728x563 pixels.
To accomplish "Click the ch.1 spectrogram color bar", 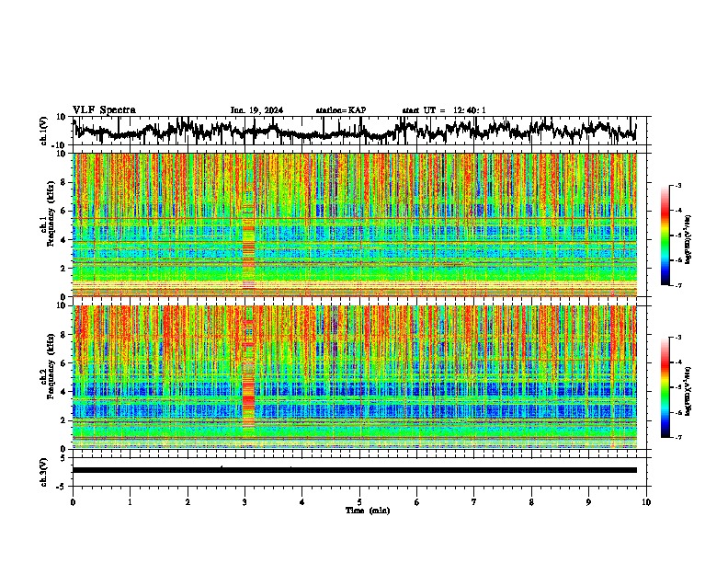I will click(665, 236).
